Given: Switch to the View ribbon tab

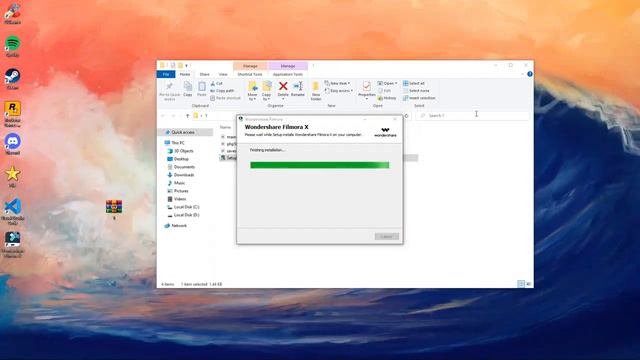Looking at the screenshot, I should point(223,74).
